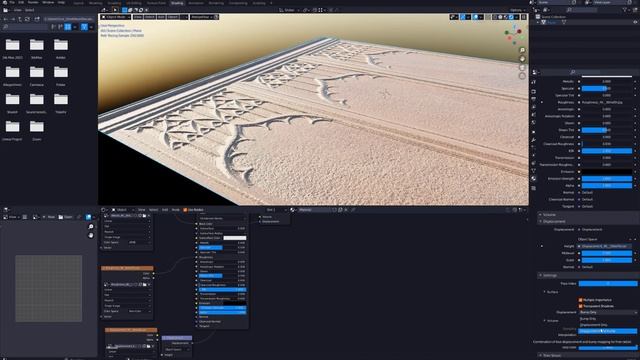Open the black Emission color swatch
The image size is (640, 360).
tap(607, 171)
